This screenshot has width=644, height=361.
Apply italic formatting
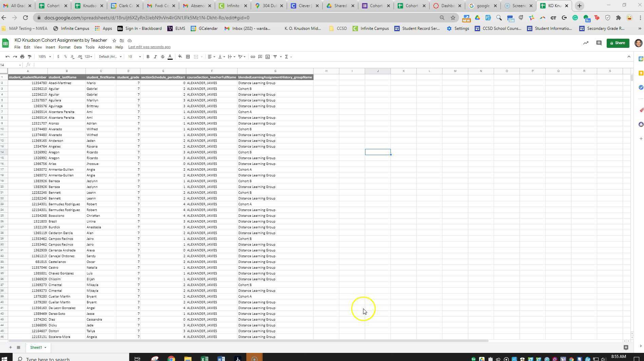tap(155, 57)
